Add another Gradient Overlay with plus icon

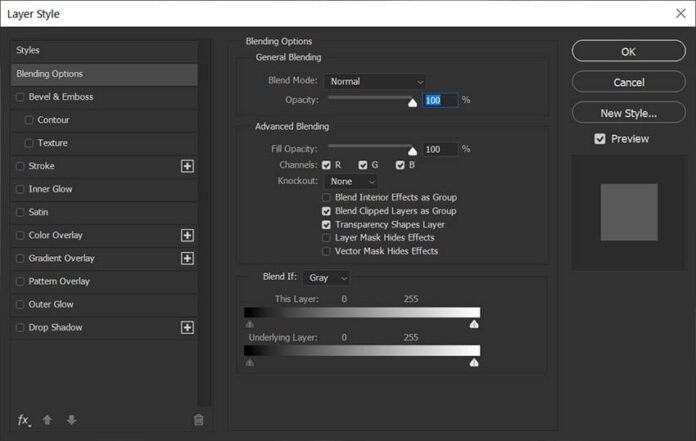coord(187,258)
